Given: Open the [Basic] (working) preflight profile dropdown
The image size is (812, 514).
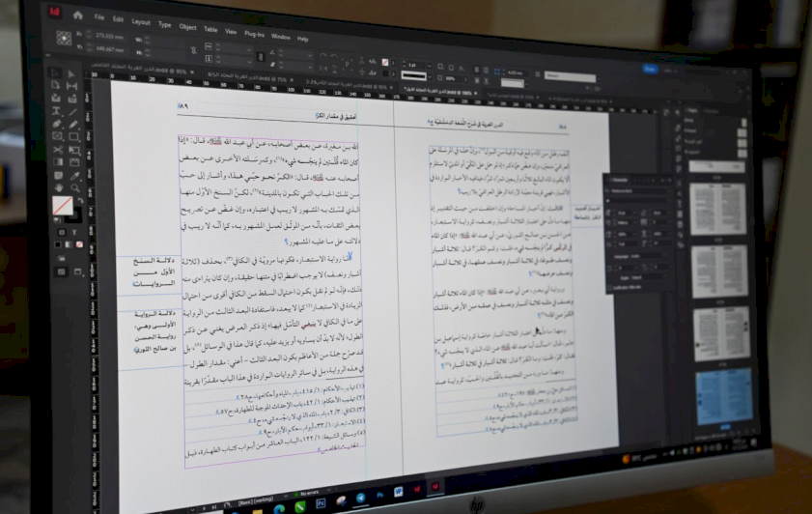Looking at the screenshot, I should click(x=287, y=496).
